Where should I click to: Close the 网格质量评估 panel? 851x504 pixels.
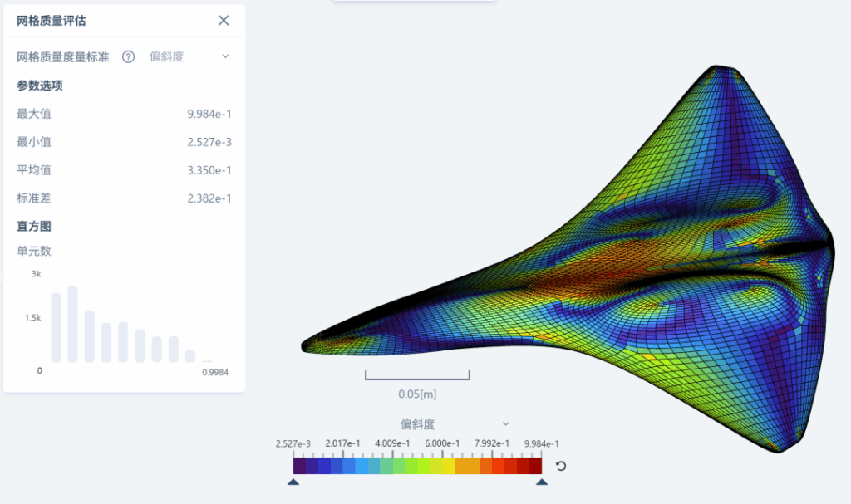[x=224, y=21]
